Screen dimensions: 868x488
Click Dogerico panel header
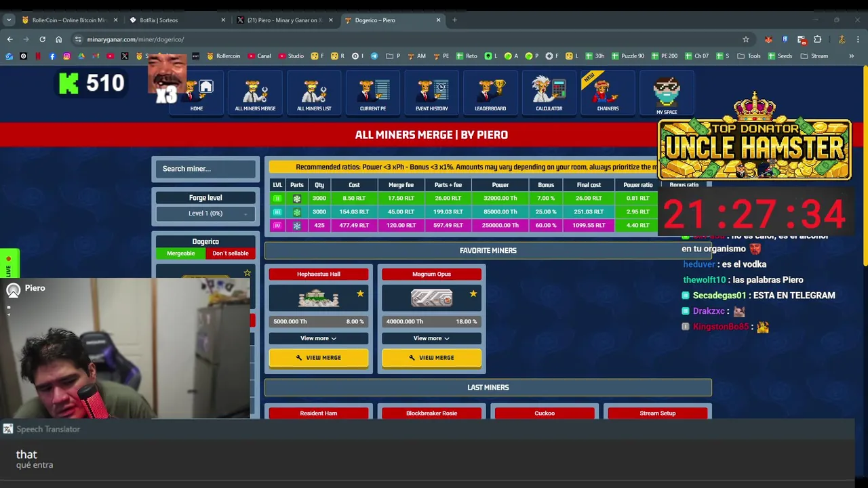click(205, 241)
